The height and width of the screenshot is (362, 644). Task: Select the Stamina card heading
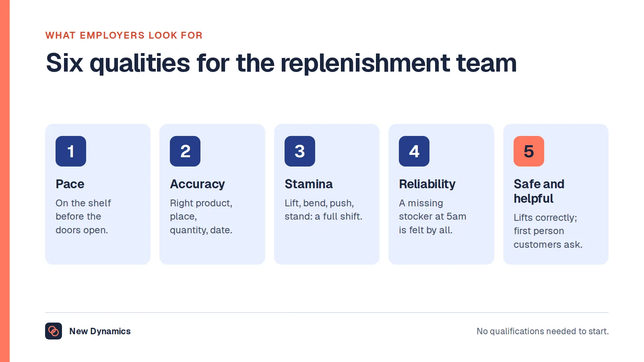coord(309,184)
